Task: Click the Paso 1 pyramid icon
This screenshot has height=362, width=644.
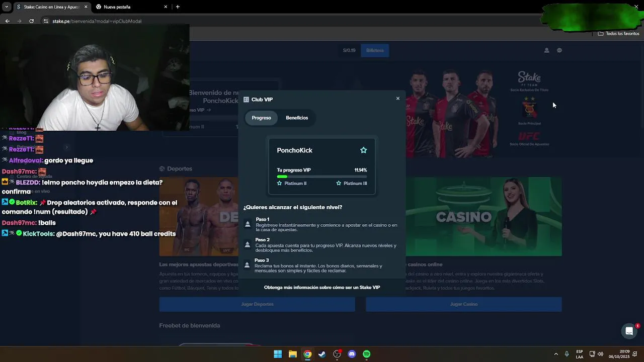Action: point(248,224)
